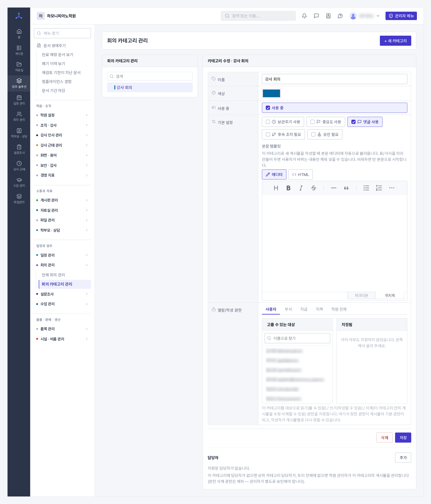Screen dimensions: 431x504
Task: Insert numbered list in editor
Action: pos(379,188)
